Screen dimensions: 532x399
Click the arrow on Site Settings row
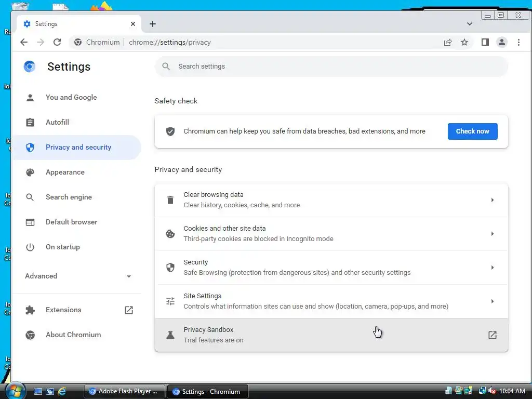(x=493, y=301)
